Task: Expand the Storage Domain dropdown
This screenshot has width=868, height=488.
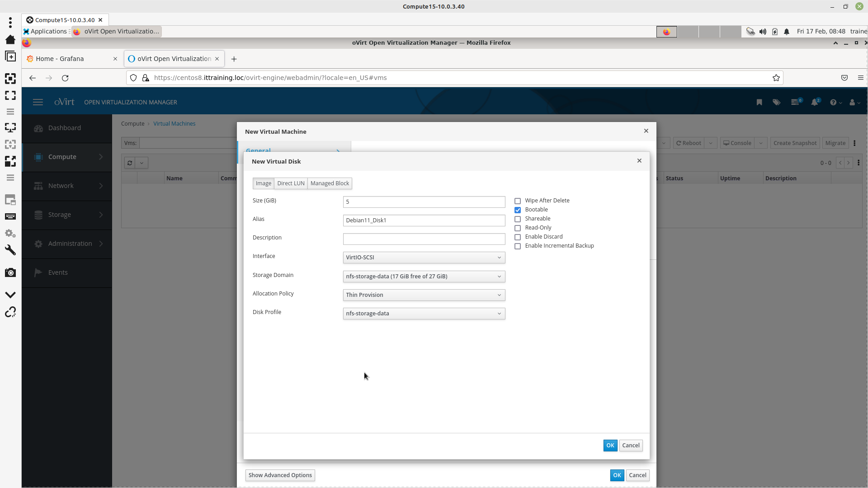Action: pyautogui.click(x=424, y=277)
